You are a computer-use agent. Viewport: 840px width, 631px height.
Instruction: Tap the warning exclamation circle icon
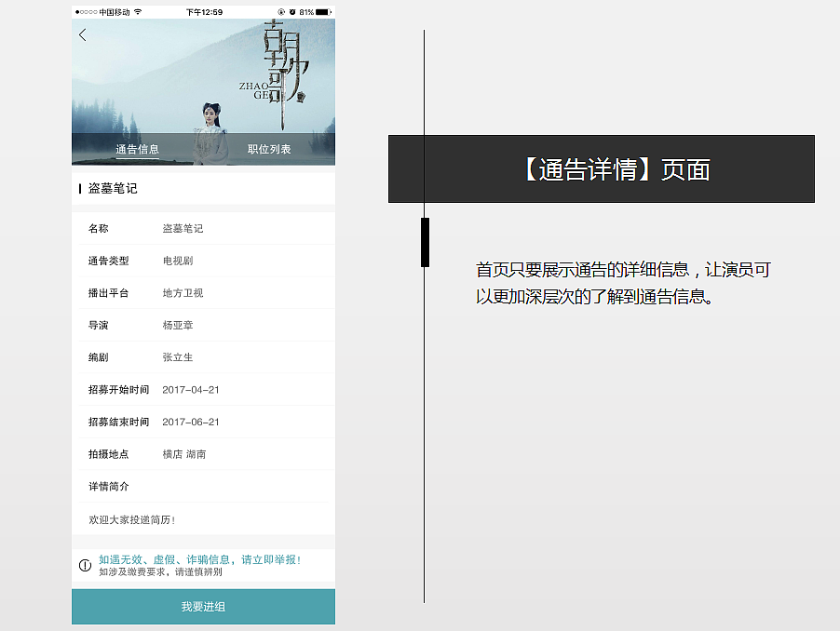pos(85,565)
